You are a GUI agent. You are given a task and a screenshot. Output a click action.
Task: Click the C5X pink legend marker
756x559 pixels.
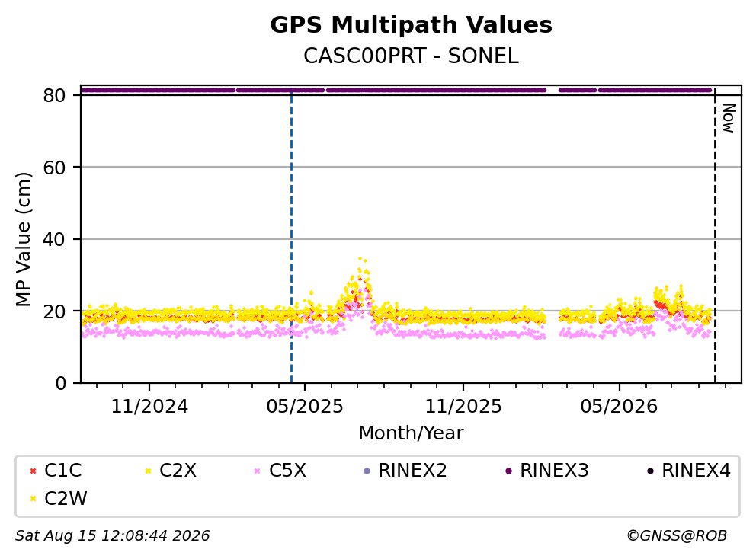[x=257, y=471]
